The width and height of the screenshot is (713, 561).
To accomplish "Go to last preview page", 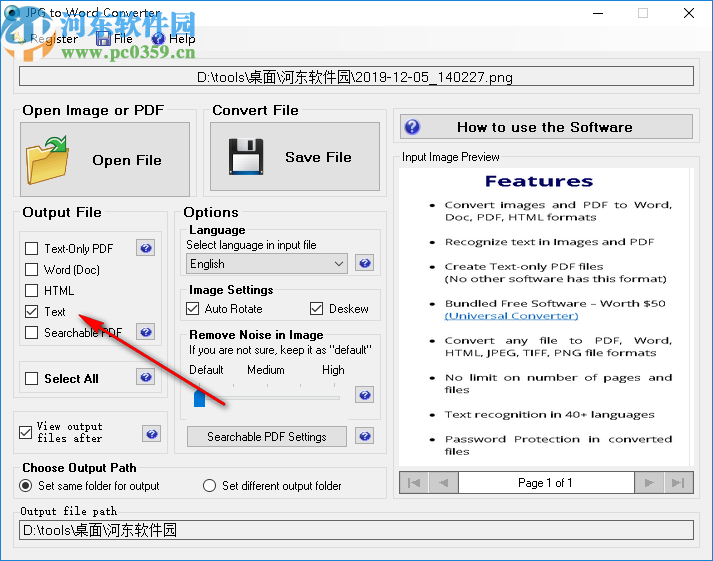I will point(678,482).
